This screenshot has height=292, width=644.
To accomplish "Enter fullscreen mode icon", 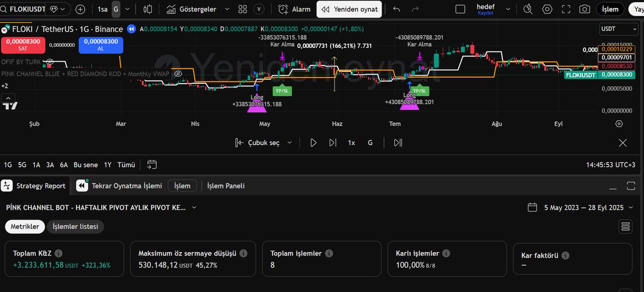I will click(x=567, y=9).
